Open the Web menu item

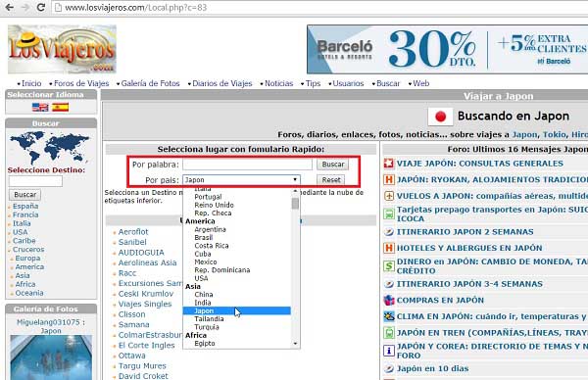point(420,83)
